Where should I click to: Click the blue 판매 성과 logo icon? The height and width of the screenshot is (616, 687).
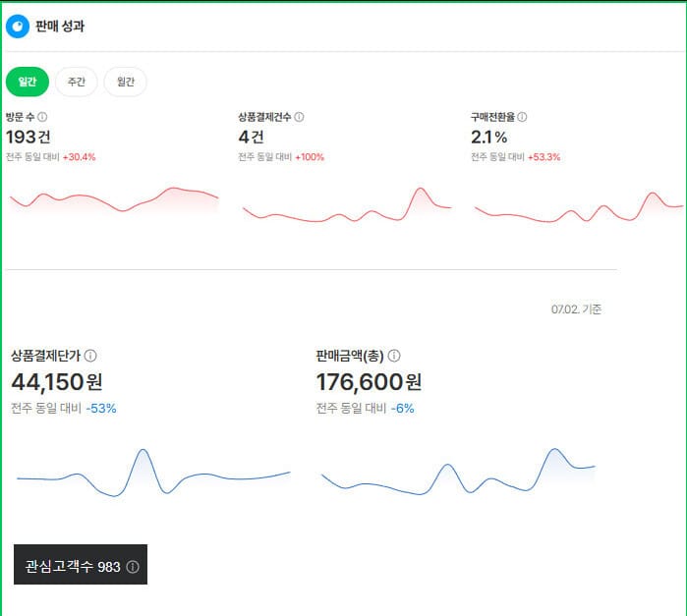[18, 27]
